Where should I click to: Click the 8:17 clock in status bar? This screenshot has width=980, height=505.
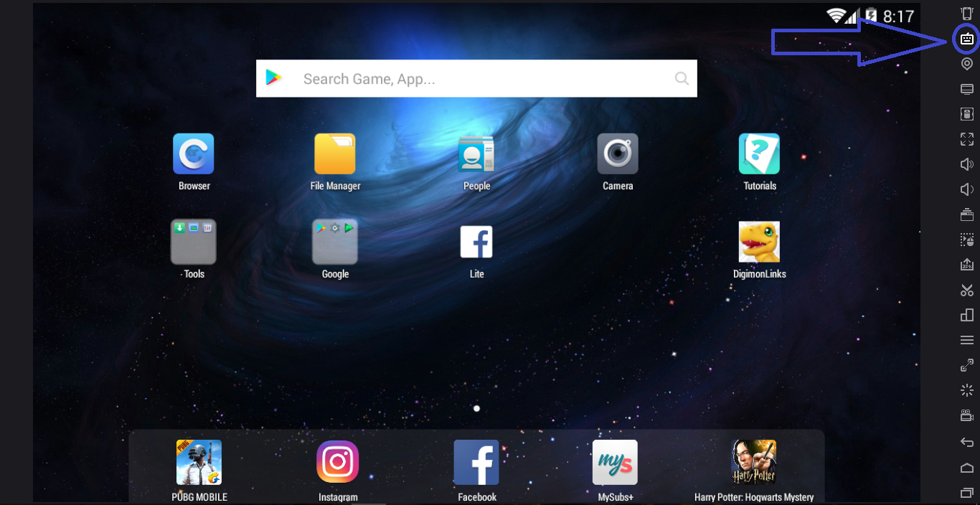click(x=898, y=16)
